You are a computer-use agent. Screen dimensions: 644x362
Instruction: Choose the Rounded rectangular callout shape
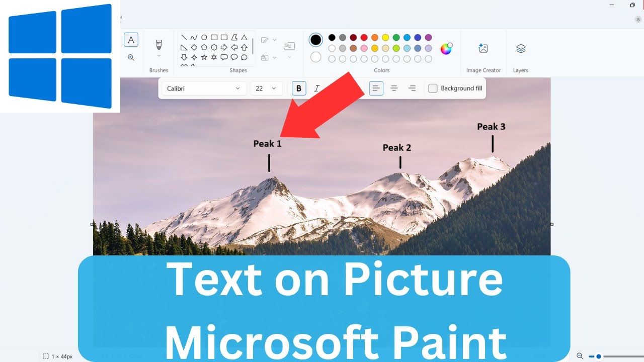pyautogui.click(x=224, y=57)
